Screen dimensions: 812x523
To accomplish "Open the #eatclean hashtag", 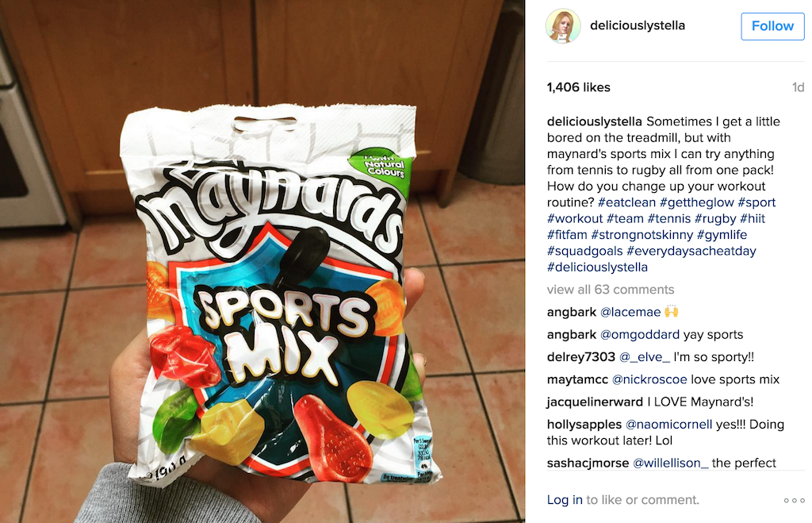I will tap(626, 202).
